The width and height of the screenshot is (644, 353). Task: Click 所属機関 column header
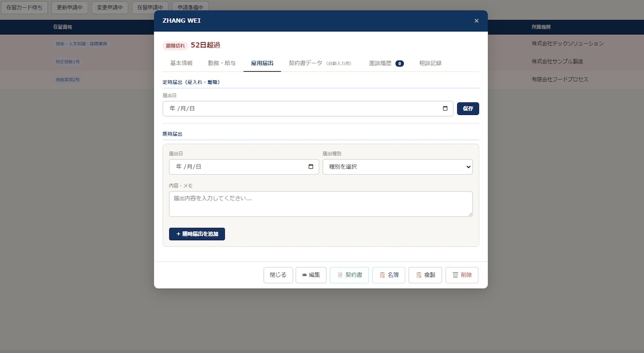(541, 27)
